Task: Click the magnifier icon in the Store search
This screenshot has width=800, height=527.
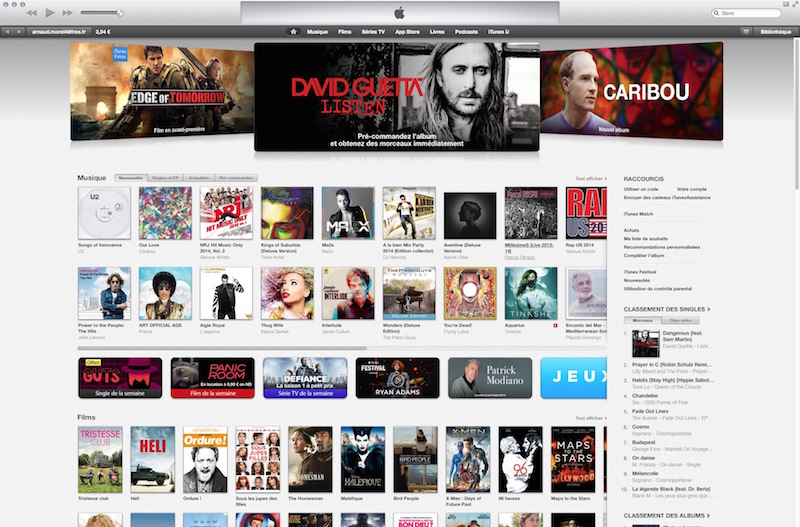Action: pos(716,13)
